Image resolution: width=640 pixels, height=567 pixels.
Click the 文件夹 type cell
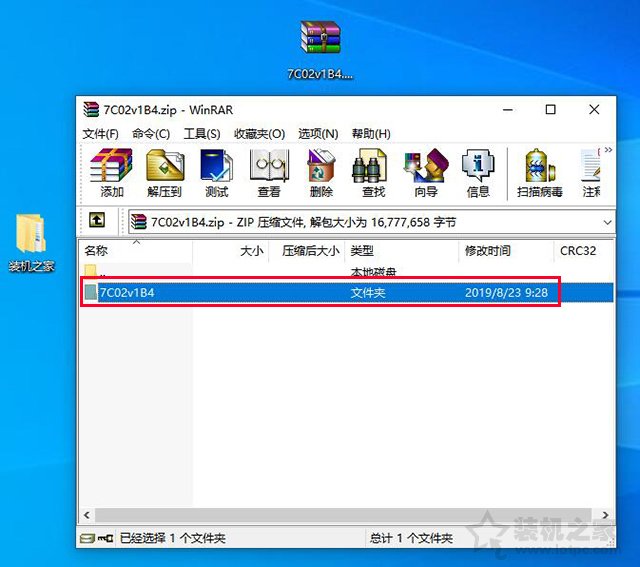pyautogui.click(x=368, y=292)
